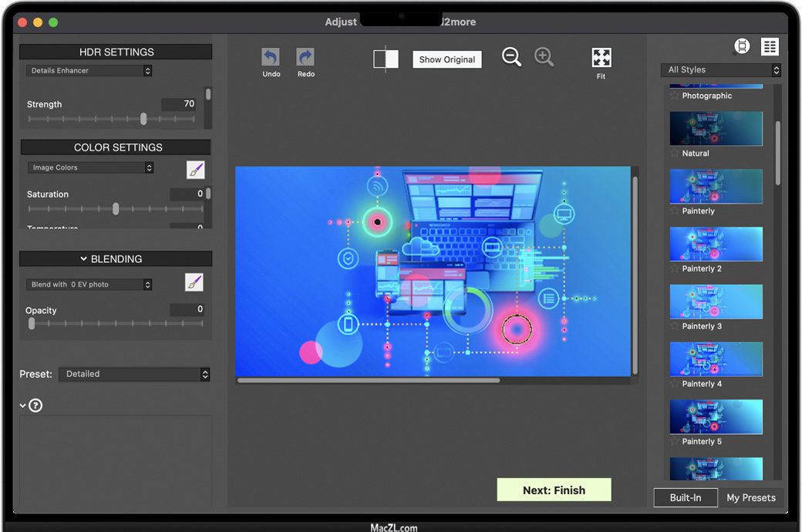Open the All Styles filter dropdown
This screenshot has width=802, height=532.
coord(721,70)
